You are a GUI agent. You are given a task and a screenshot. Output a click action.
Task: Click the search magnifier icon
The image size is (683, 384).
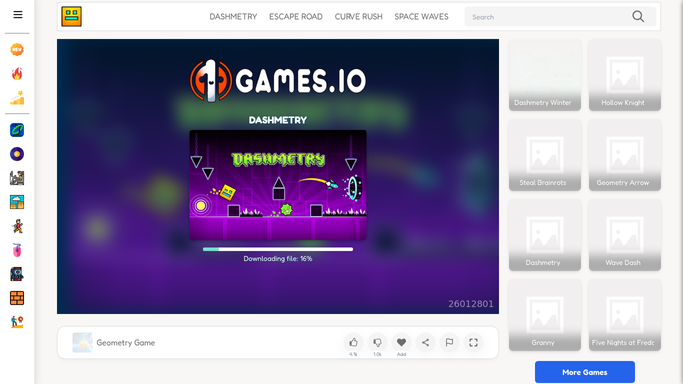pos(638,17)
